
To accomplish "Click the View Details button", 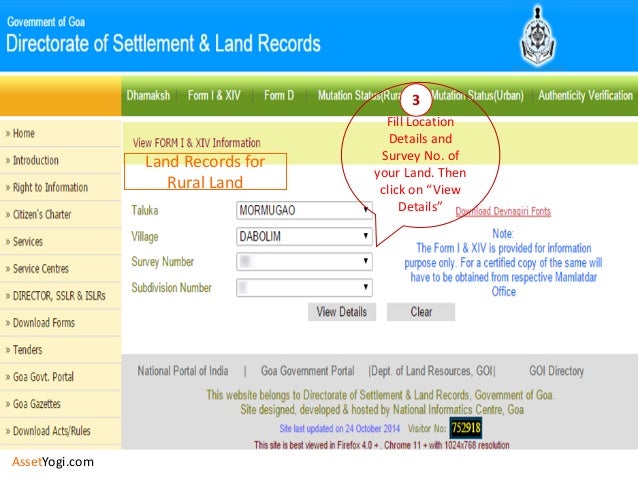I will pos(342,312).
